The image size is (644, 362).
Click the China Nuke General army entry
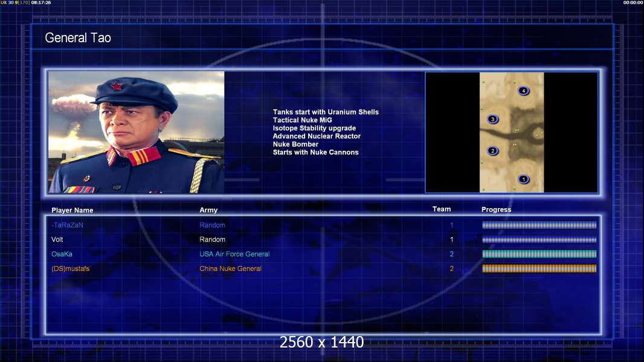(x=230, y=268)
